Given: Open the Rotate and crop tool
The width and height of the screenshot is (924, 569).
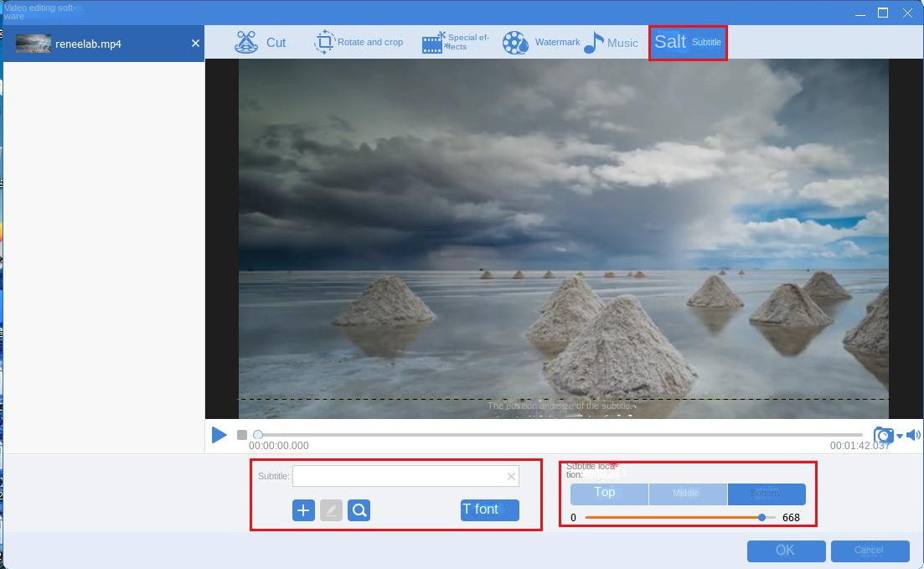Looking at the screenshot, I should point(359,41).
